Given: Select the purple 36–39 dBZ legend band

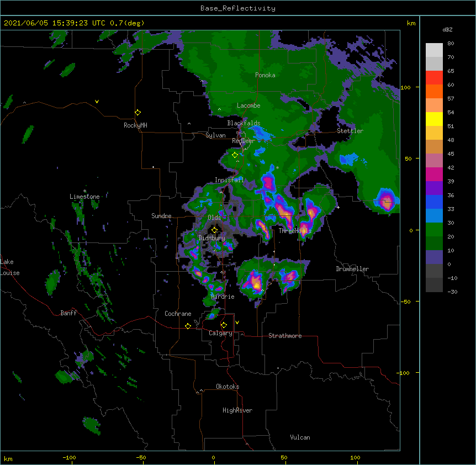Looking at the screenshot, I should [x=434, y=188].
